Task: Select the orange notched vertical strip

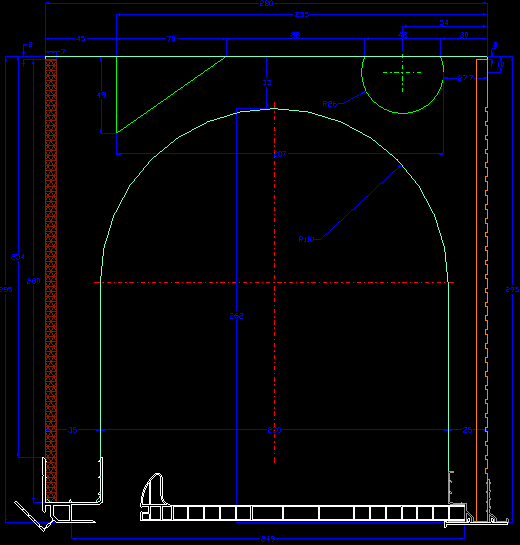Action: point(482,290)
